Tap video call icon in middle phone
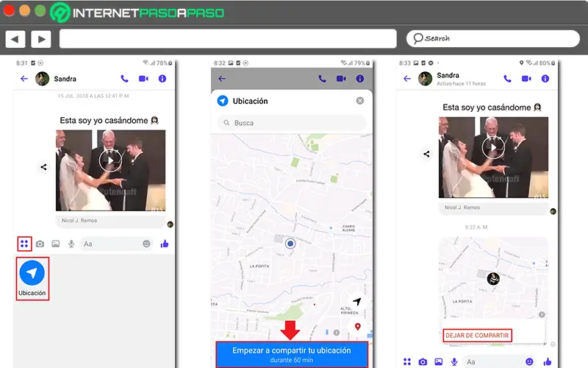The height and width of the screenshot is (368, 588). (x=341, y=79)
